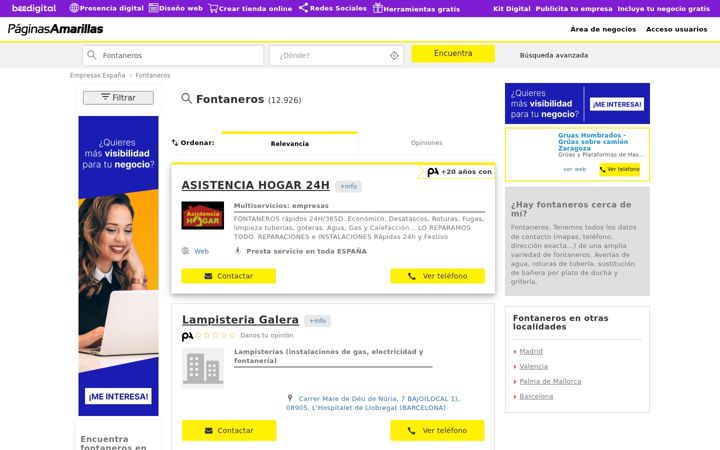The height and width of the screenshot is (450, 720).
Task: Open Valencia locality link
Action: tap(534, 366)
